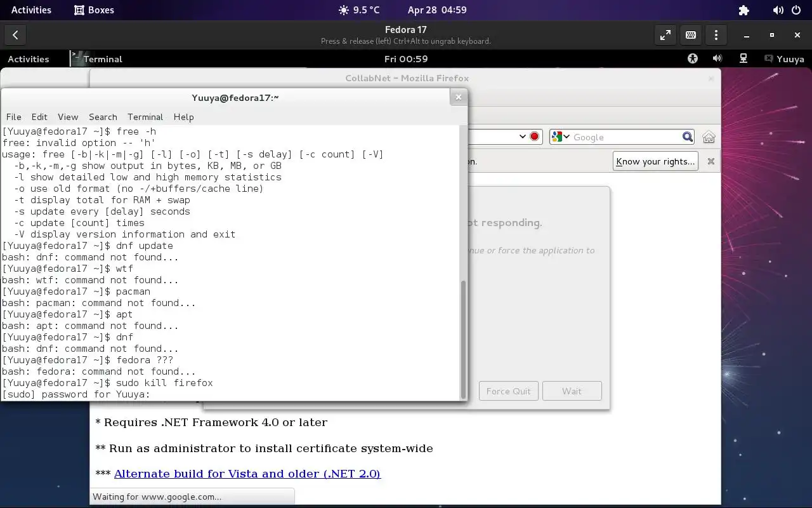Screen dimensions: 812x508
Task: Click sudo password prompt line
Action: coord(76,394)
